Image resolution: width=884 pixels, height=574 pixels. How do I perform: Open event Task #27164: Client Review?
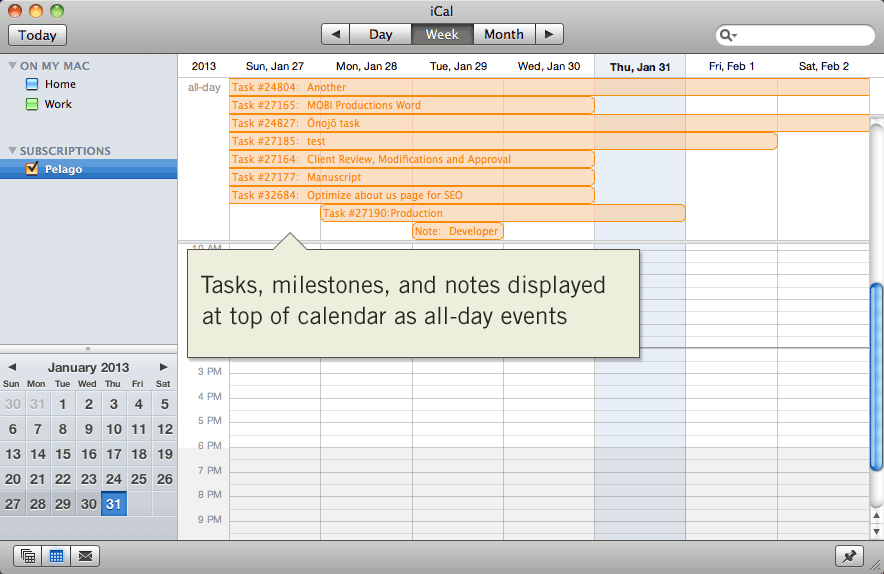pos(412,159)
